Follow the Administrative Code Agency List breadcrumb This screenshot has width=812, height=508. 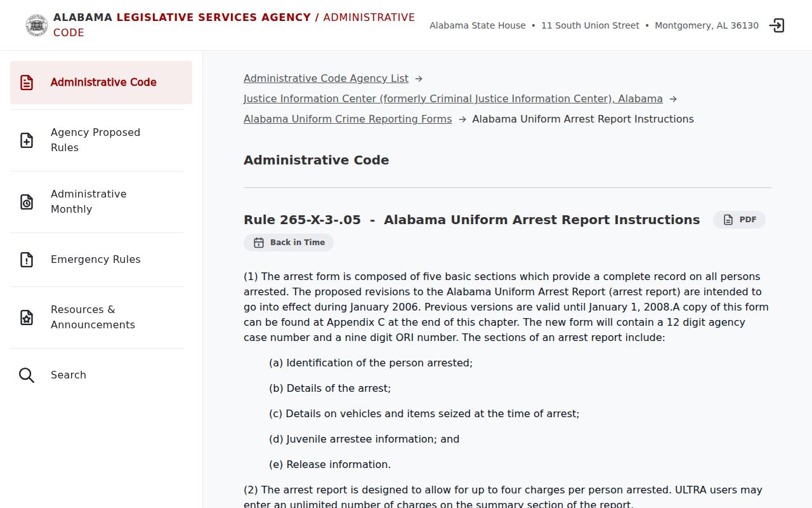326,78
